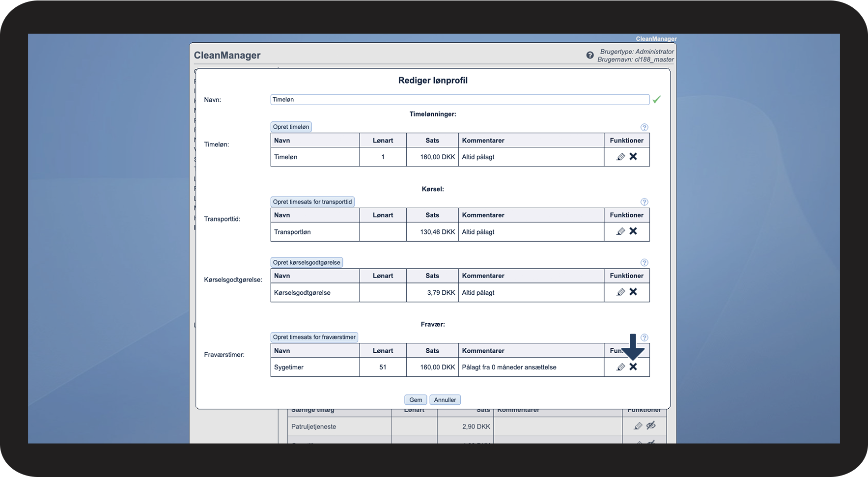Save the wage profile with Gem
The width and height of the screenshot is (868, 477).
416,400
